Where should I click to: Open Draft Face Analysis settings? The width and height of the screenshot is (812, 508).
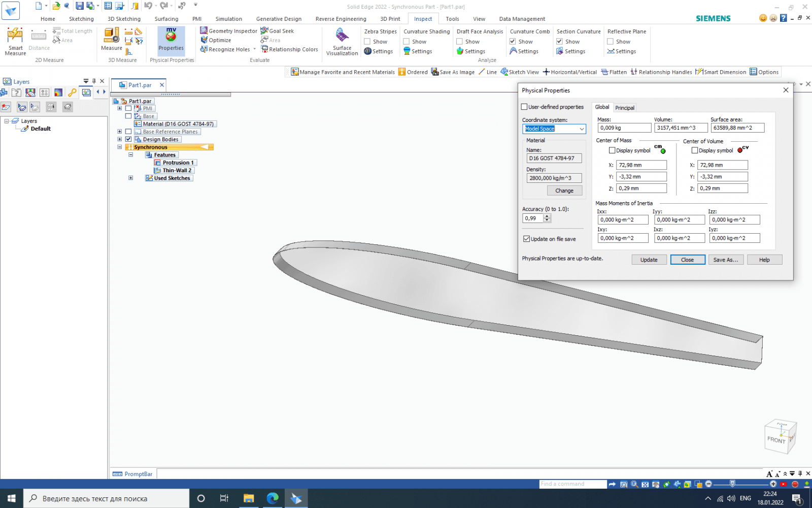(x=471, y=51)
